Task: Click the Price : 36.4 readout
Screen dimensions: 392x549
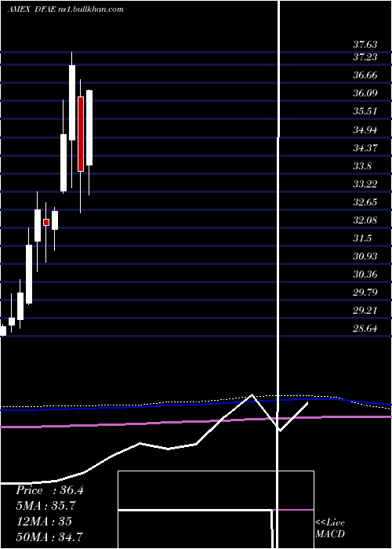Action: (x=49, y=490)
